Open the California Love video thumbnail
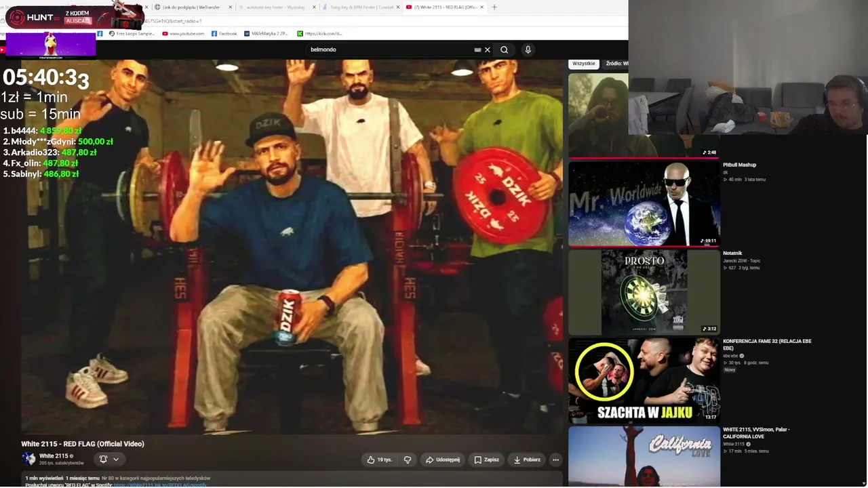This screenshot has width=868, height=488. 644,456
